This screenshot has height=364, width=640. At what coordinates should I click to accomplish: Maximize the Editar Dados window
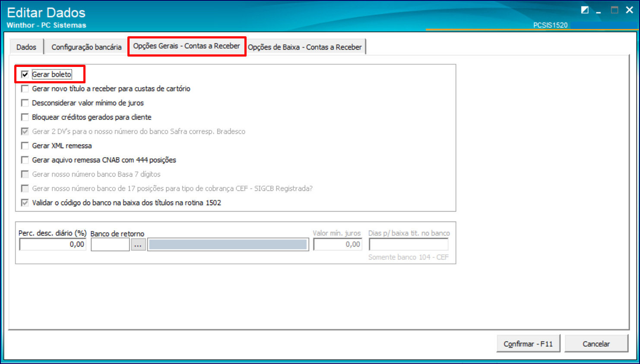(615, 10)
